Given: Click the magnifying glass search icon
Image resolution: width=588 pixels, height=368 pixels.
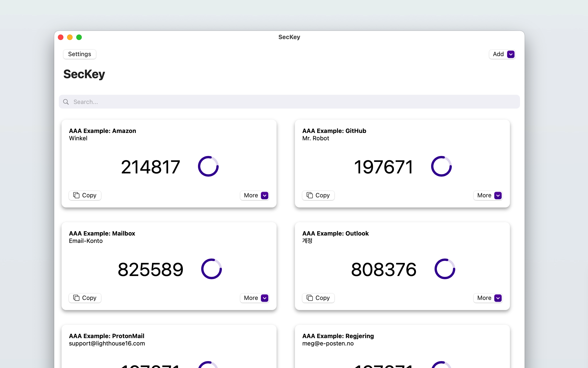Looking at the screenshot, I should coord(66,102).
